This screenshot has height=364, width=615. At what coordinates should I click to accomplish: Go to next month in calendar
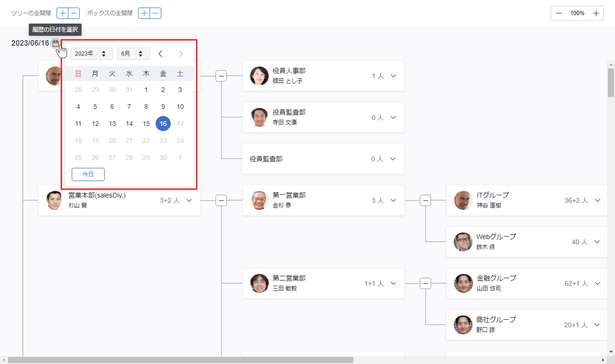(181, 54)
